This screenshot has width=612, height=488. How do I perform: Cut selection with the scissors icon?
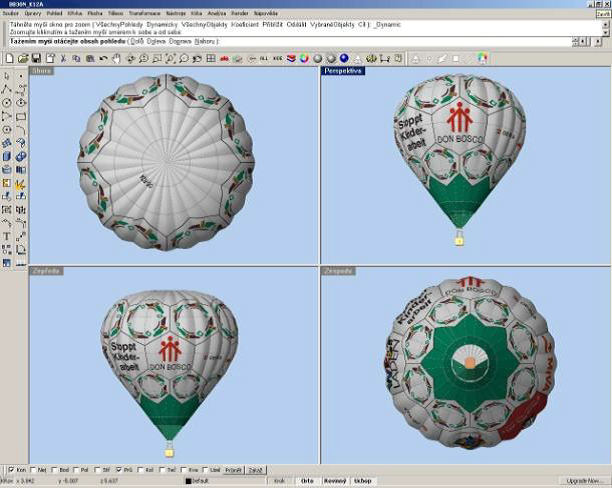click(x=63, y=59)
